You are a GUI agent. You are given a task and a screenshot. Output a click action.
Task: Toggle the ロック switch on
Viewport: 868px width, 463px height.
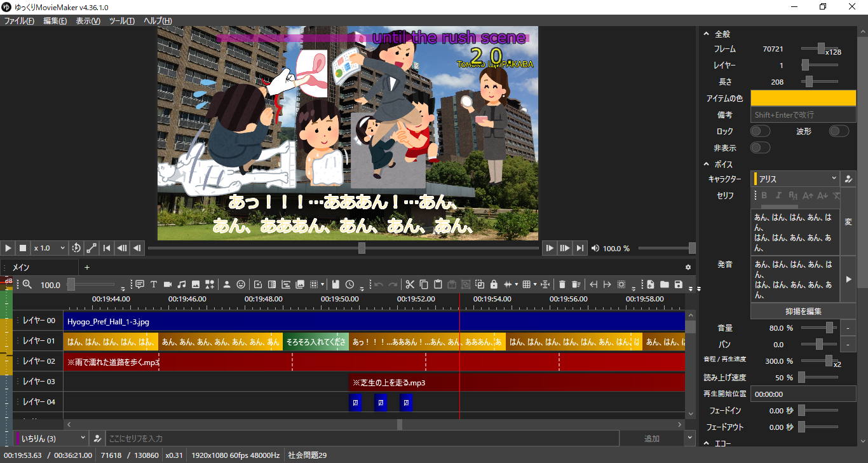coord(760,131)
